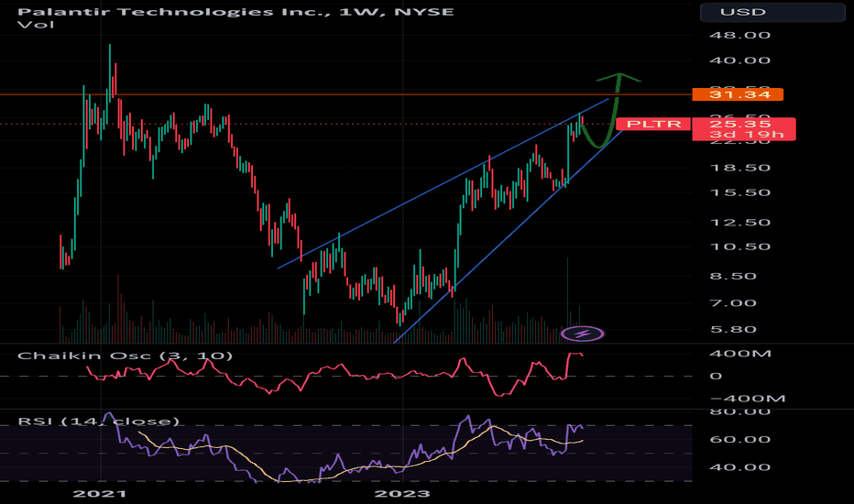Click the 5.80 price axis value
Screen dimensions: 854x504
pyautogui.click(x=734, y=329)
